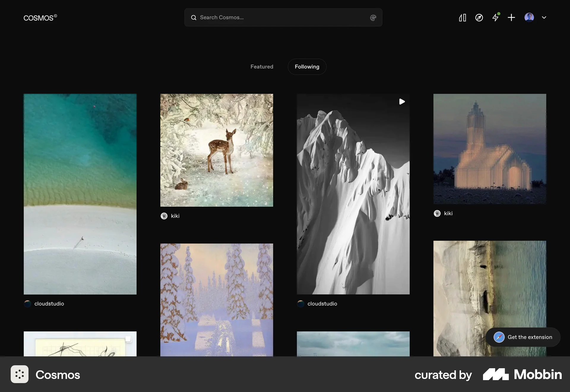Image resolution: width=570 pixels, height=392 pixels.
Task: Open the aerial turquoise beach image
Action: pos(80,194)
